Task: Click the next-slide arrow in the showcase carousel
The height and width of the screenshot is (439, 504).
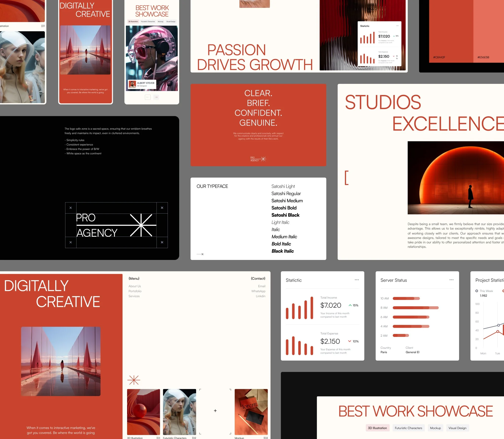Action: (156, 97)
